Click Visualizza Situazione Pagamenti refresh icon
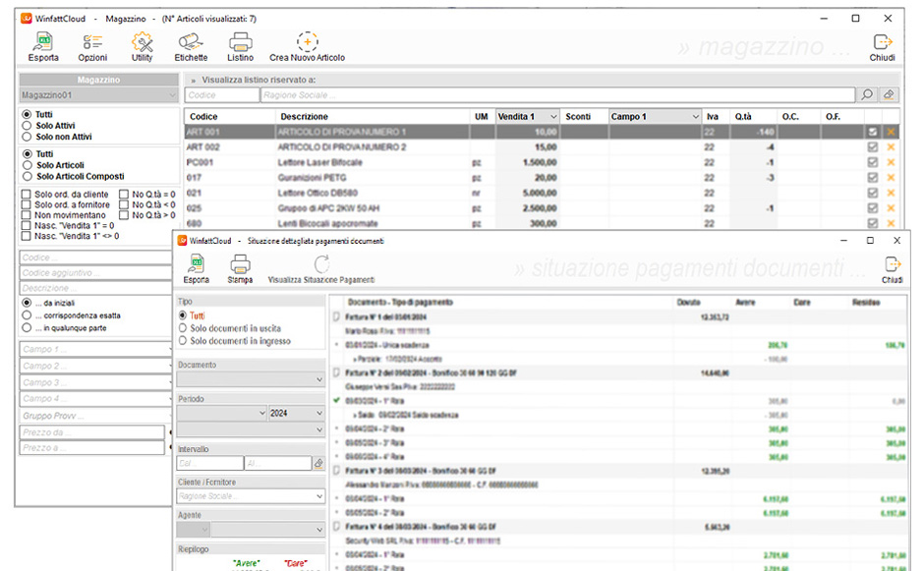 pos(321,264)
